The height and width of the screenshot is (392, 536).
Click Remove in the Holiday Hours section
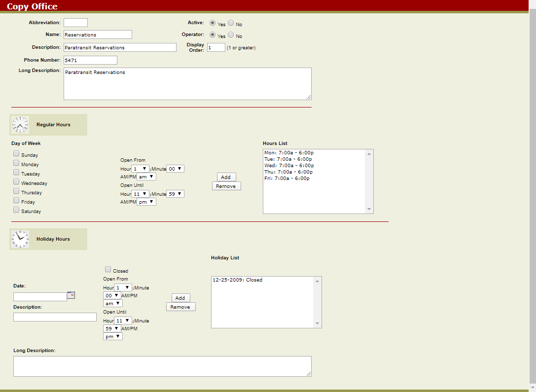click(180, 306)
